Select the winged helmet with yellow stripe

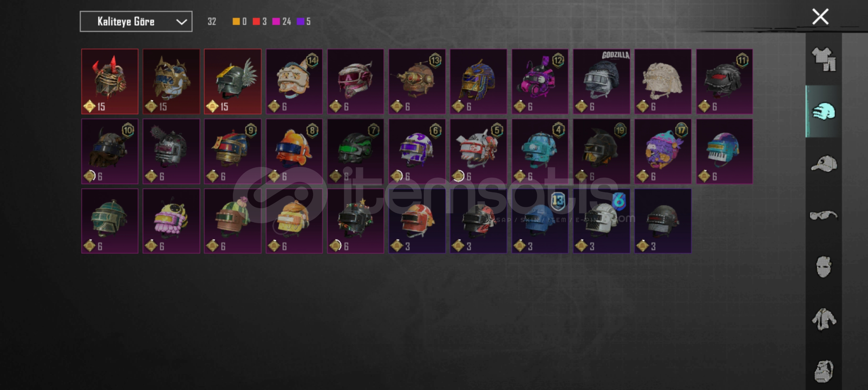pyautogui.click(x=233, y=82)
